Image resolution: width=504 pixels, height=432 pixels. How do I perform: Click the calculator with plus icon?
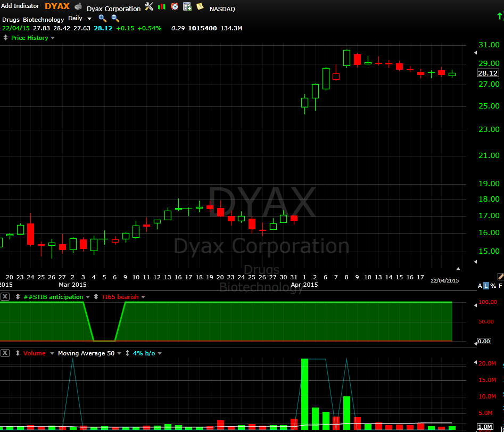[x=187, y=6]
